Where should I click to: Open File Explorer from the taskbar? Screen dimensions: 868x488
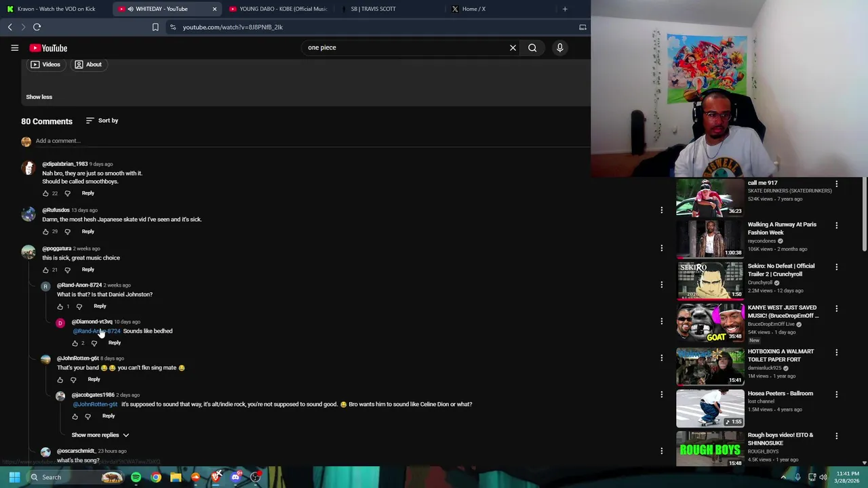176,477
